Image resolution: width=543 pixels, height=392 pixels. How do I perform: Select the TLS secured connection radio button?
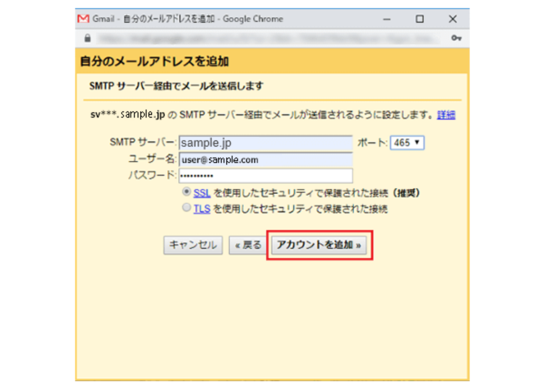click(x=186, y=208)
